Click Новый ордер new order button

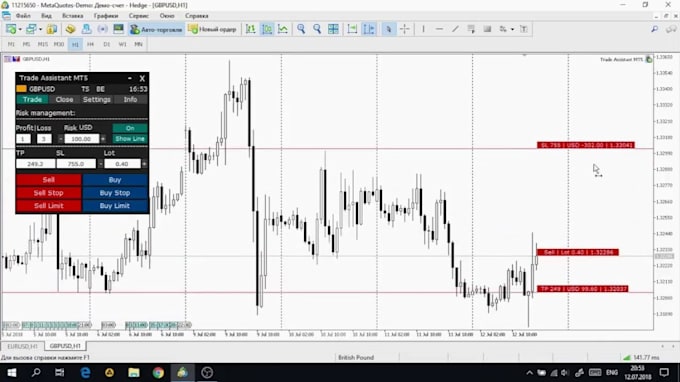coord(212,29)
